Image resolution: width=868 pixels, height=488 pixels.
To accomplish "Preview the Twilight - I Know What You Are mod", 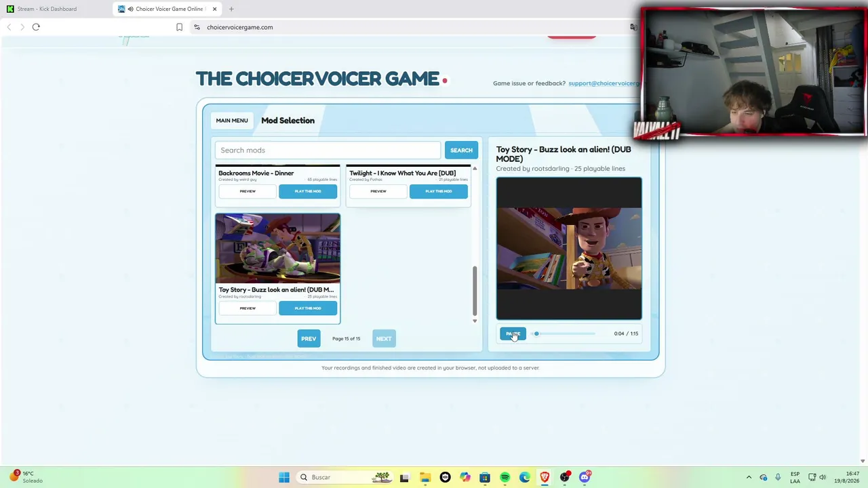I will point(378,191).
